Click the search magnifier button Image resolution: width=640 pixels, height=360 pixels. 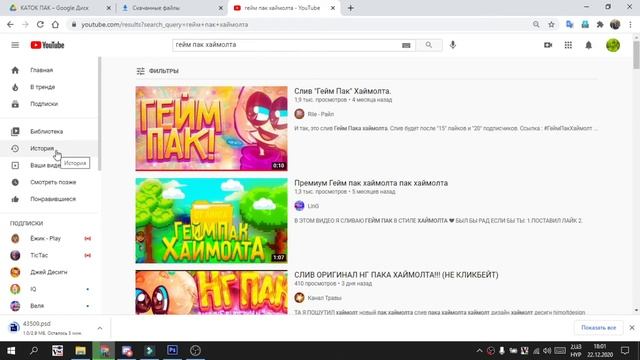point(429,45)
